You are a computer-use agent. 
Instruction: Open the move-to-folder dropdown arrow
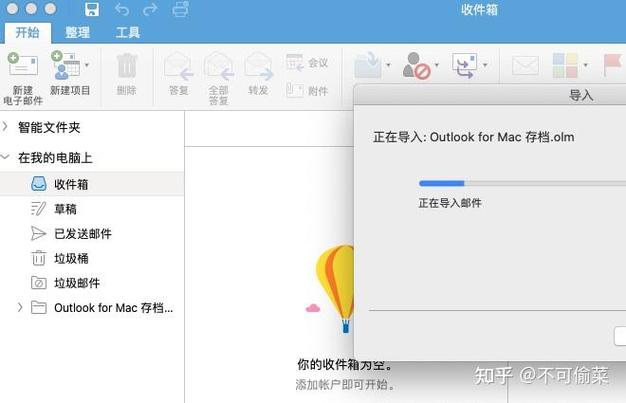pyautogui.click(x=388, y=65)
